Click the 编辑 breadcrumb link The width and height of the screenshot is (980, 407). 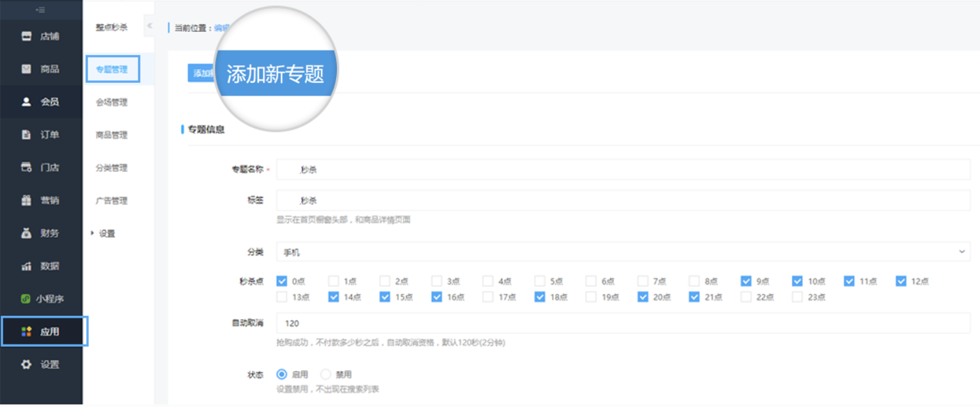pos(221,27)
